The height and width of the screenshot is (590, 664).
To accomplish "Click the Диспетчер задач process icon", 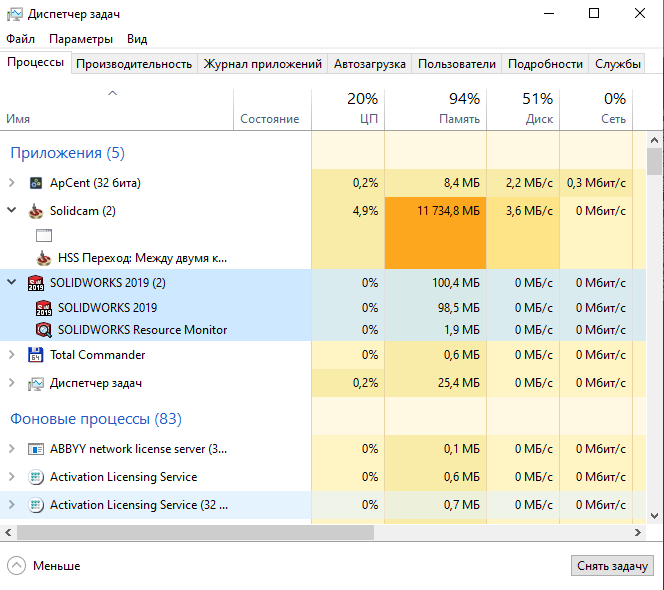I will click(36, 383).
